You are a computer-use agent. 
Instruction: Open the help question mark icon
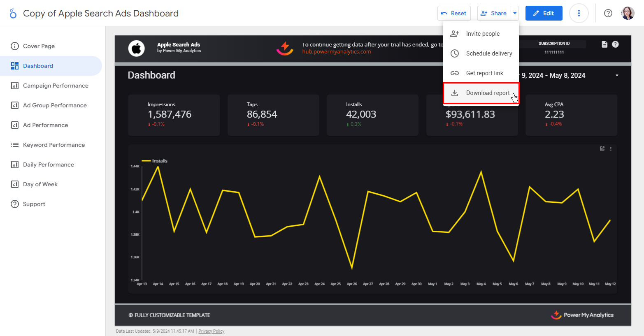[x=608, y=13]
